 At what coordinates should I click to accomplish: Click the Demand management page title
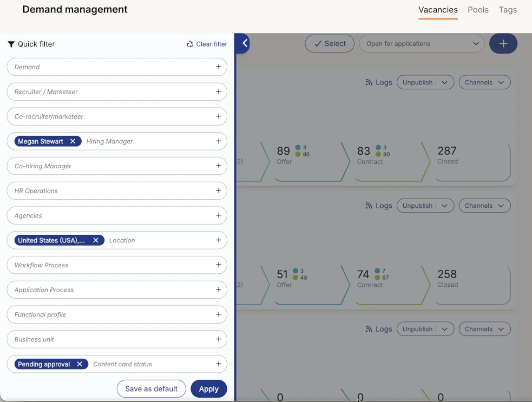coord(75,10)
